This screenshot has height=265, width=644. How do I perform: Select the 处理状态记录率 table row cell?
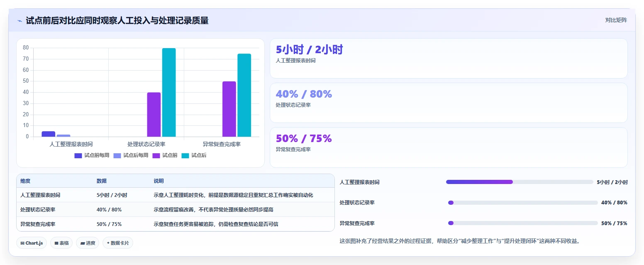[x=38, y=210]
